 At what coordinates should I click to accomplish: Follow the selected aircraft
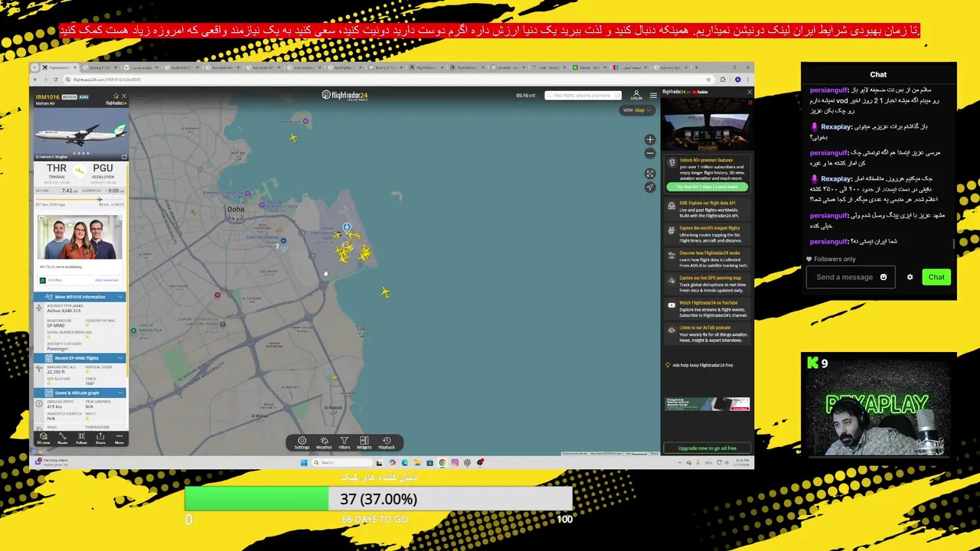point(81,438)
